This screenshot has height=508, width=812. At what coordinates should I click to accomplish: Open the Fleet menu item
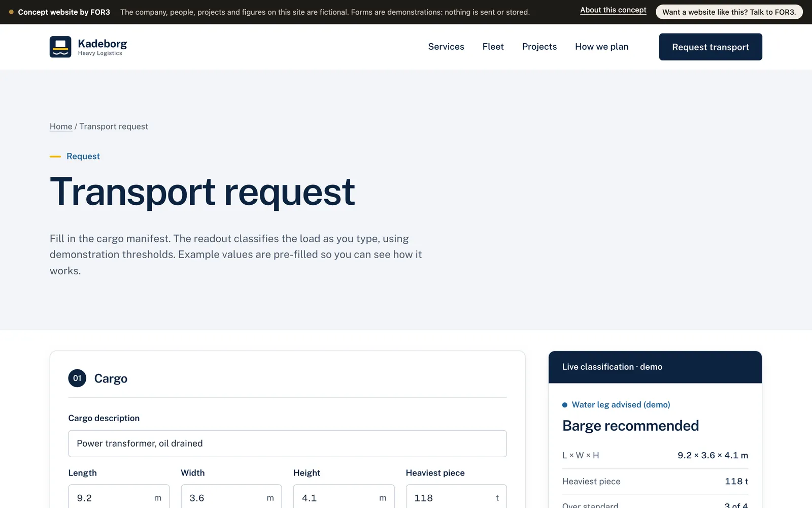pyautogui.click(x=493, y=47)
